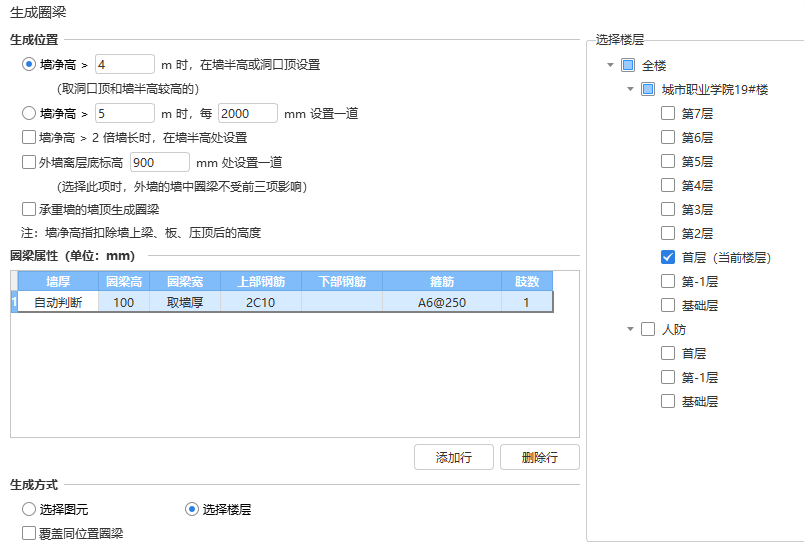This screenshot has width=804, height=545.
Task: Check 第4层 floor checkbox
Action: (668, 185)
